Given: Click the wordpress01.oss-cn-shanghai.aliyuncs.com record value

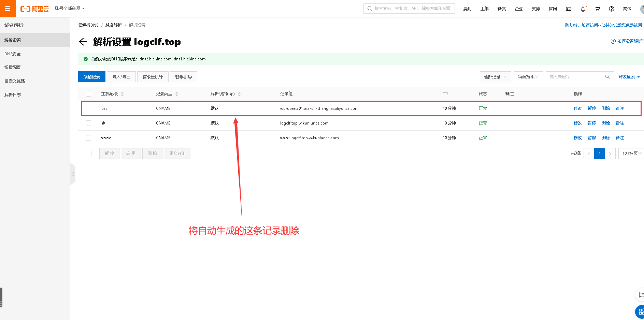Looking at the screenshot, I should pos(319,108).
